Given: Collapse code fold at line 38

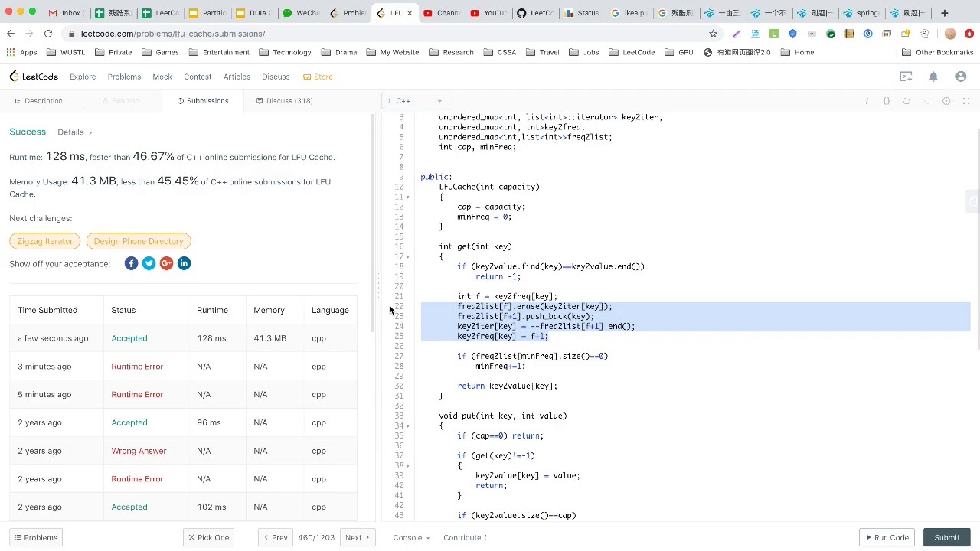Looking at the screenshot, I should click(408, 465).
